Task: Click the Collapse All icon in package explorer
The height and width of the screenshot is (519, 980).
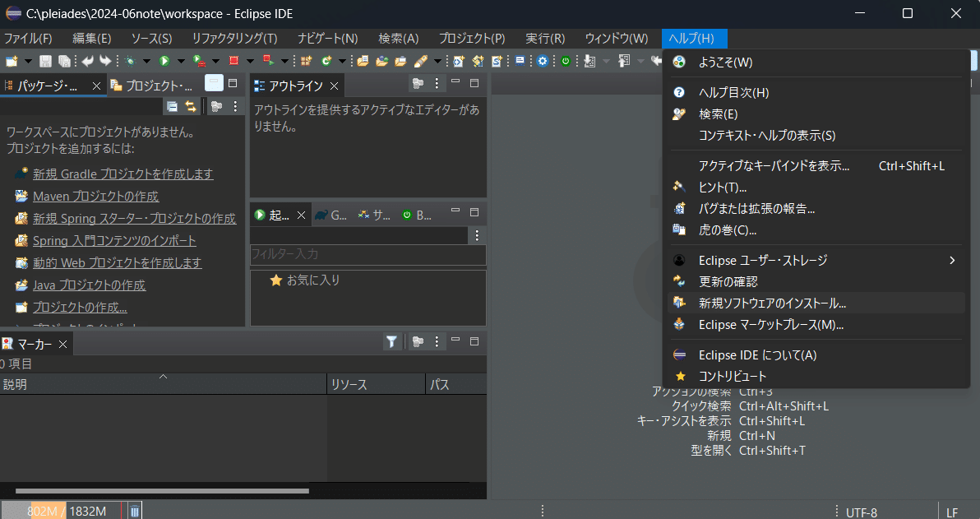Action: pyautogui.click(x=172, y=106)
